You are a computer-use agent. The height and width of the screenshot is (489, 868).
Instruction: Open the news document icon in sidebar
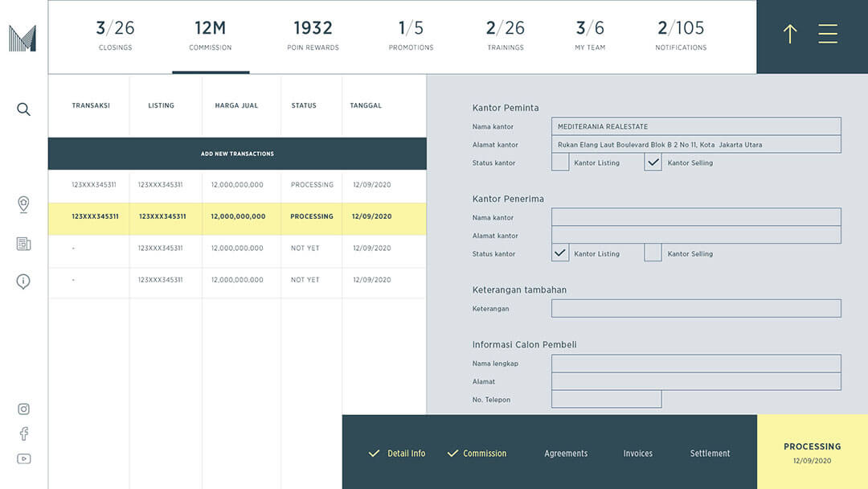(23, 244)
